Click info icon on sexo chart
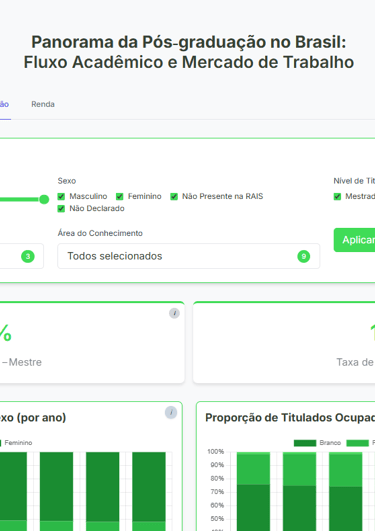 tap(171, 412)
